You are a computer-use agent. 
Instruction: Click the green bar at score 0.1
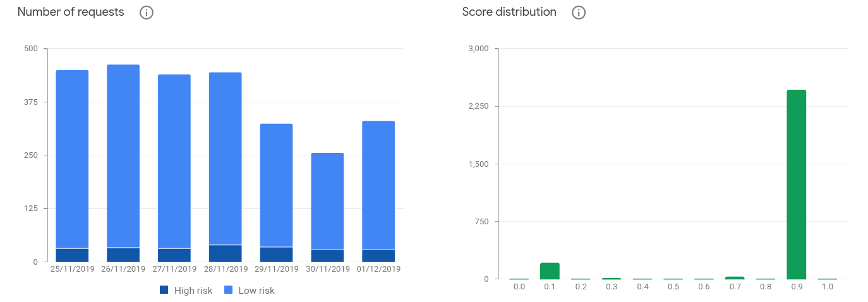click(550, 271)
